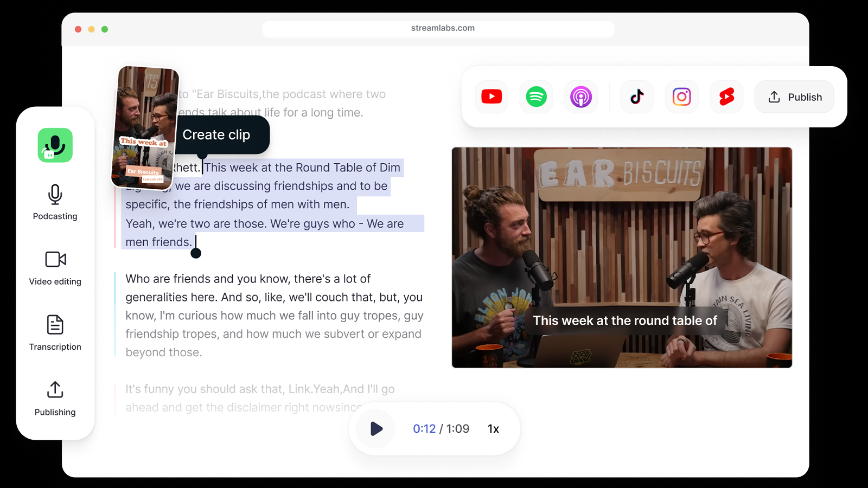Click the line 'Who are friends and you know'
This screenshot has width=868, height=488.
coord(248,279)
